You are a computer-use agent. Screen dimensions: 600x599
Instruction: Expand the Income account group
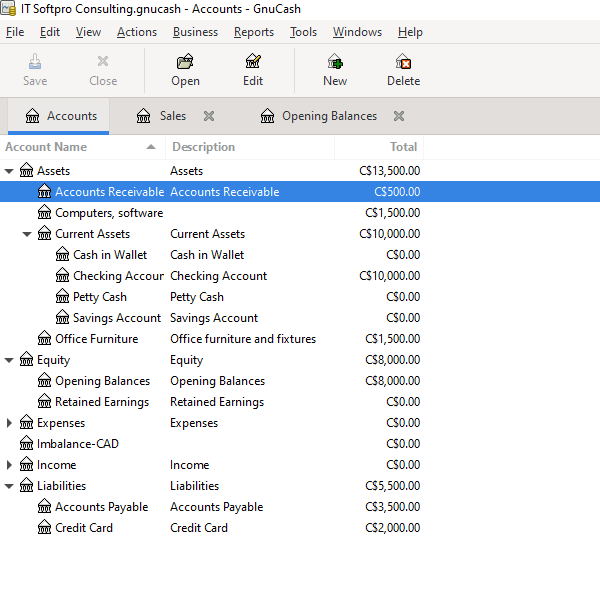click(x=10, y=465)
